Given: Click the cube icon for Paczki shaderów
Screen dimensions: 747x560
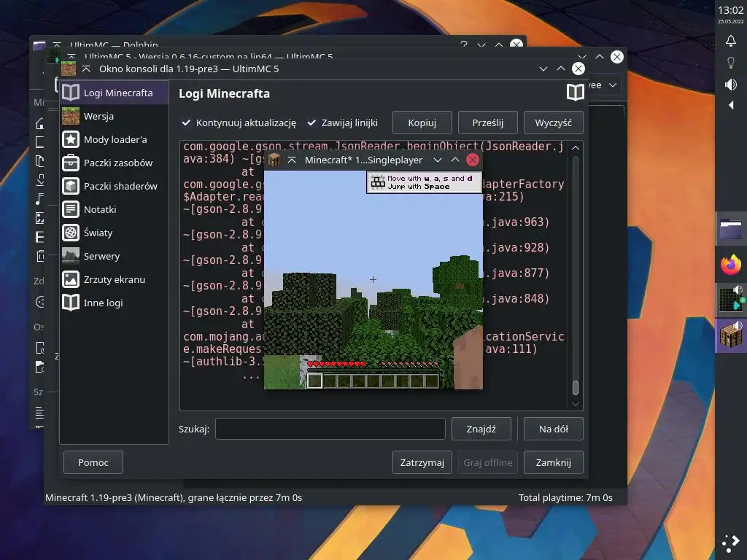Looking at the screenshot, I should tap(71, 186).
